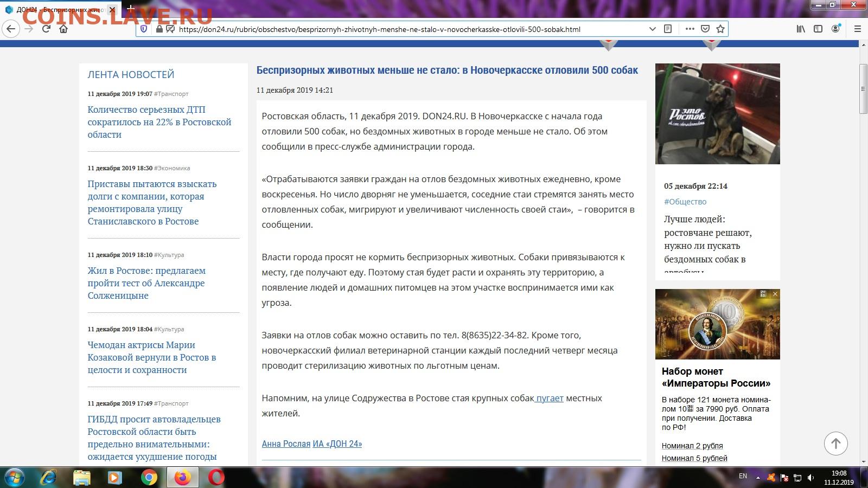
Task: Click the page vertical scrollbar thumb
Action: coord(863,88)
